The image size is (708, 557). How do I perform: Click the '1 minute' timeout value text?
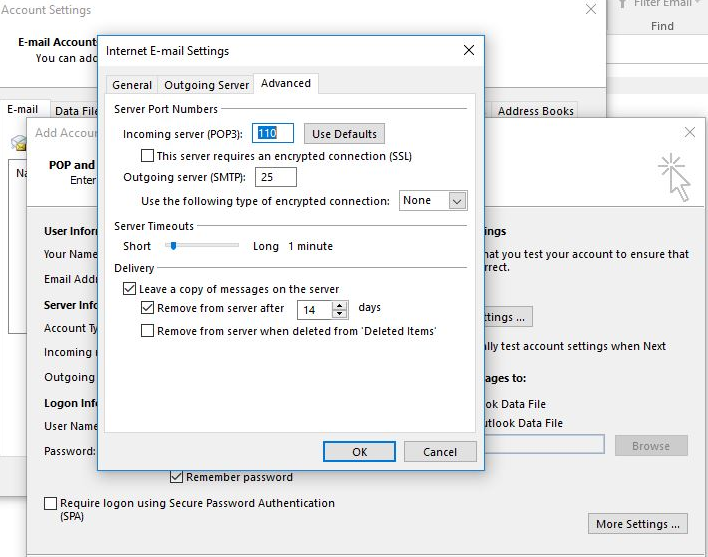(311, 246)
